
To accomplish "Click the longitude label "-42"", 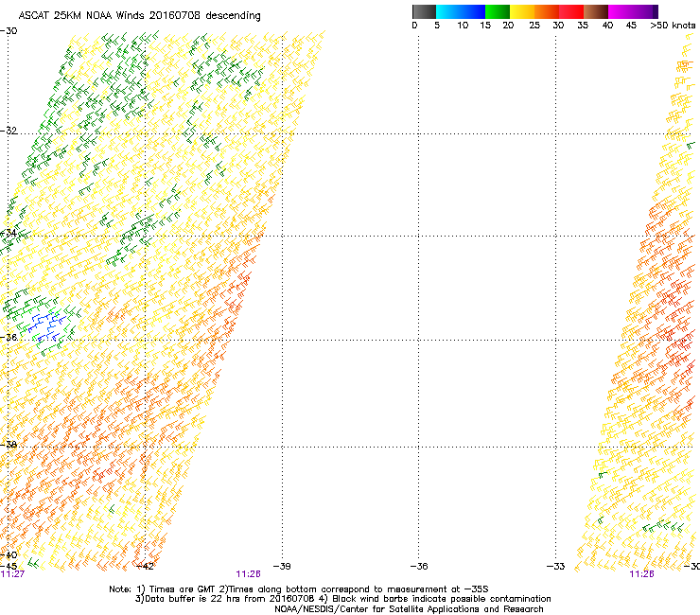I will coord(145,567).
